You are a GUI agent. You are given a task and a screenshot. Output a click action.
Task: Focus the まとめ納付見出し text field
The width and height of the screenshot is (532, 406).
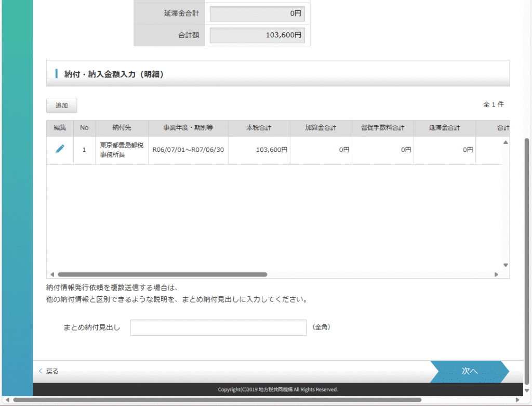tap(219, 328)
